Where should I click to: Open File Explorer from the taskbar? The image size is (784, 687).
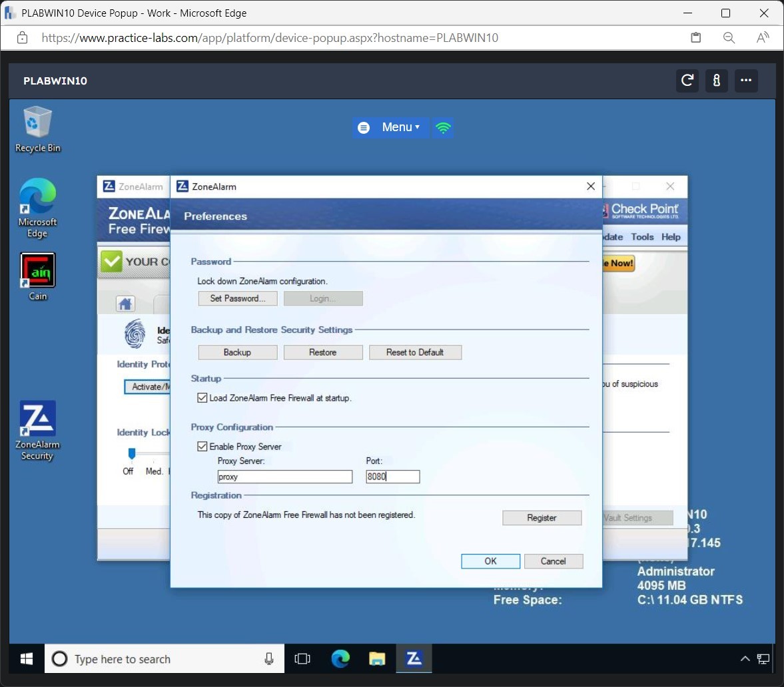click(377, 659)
